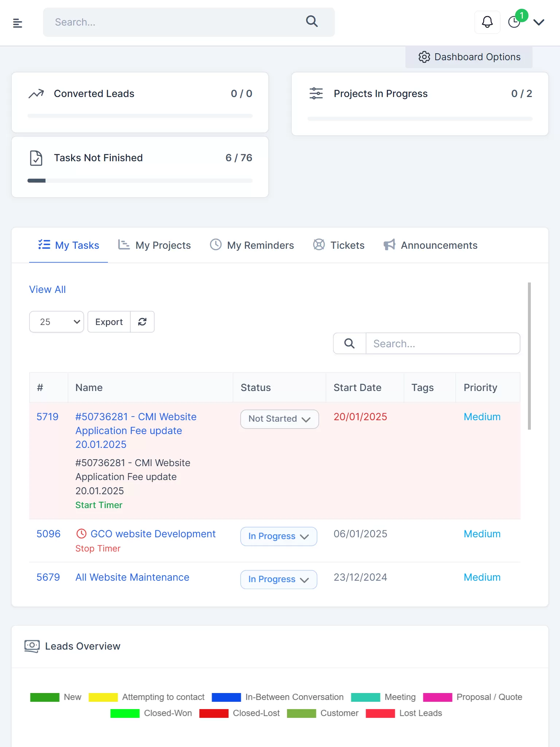Image resolution: width=560 pixels, height=747 pixels.
Task: Toggle the Meeting legend entry
Action: point(383,697)
